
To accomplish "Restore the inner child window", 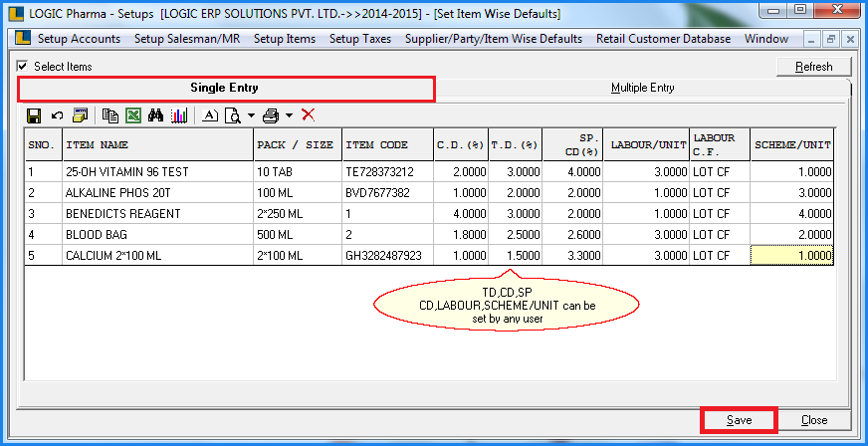I will pyautogui.click(x=830, y=39).
